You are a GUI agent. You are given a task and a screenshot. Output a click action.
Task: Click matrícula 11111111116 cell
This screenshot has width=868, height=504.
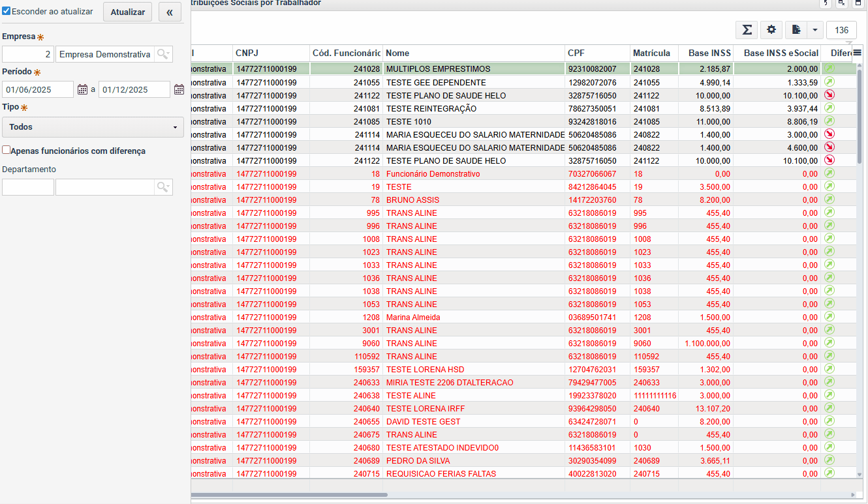pyautogui.click(x=654, y=395)
